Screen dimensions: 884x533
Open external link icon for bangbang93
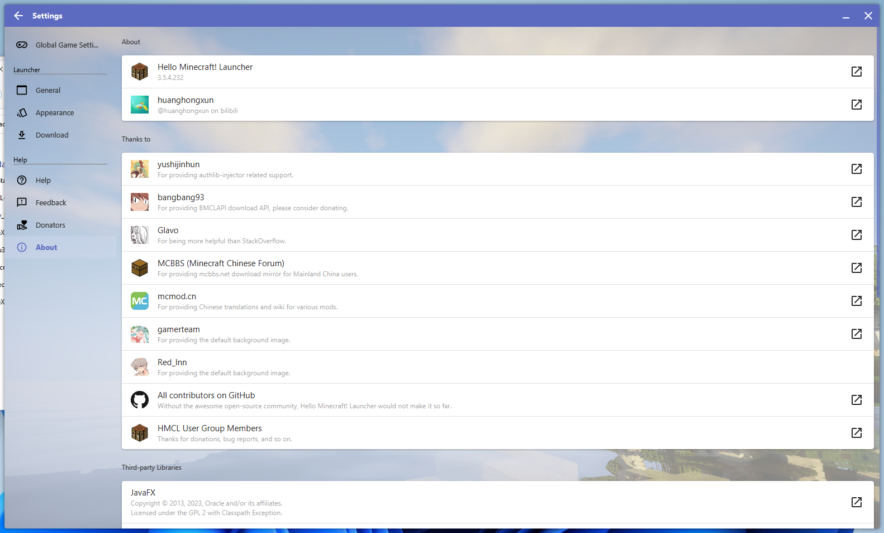[856, 202]
